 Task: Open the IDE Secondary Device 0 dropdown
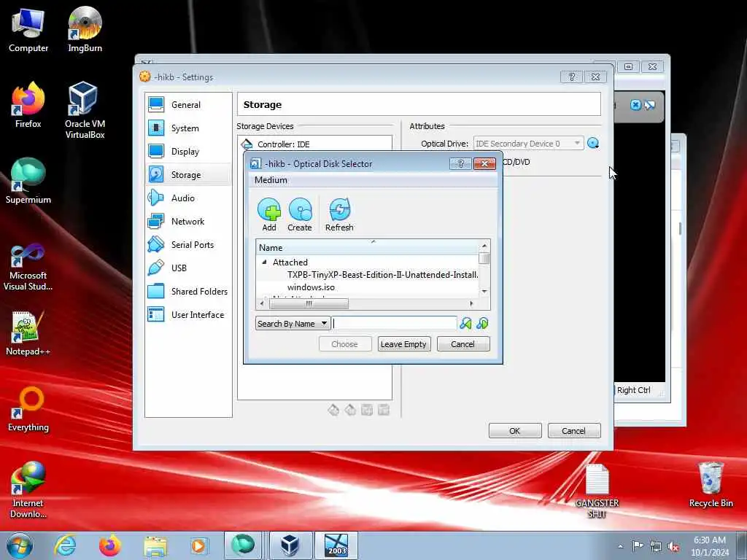tap(528, 144)
